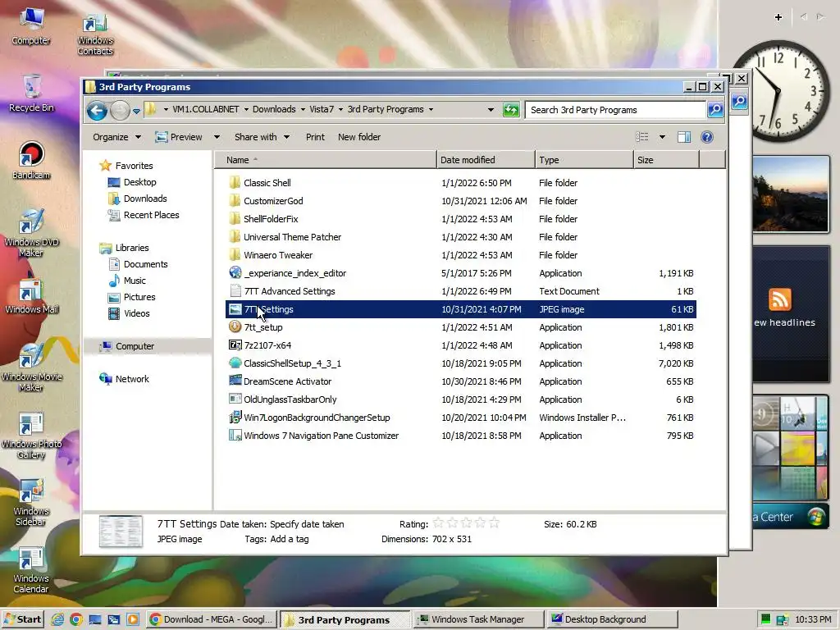Viewport: 840px width, 630px height.
Task: Select ClassicShellSetup_4_3_1 file
Action: coord(461,363)
